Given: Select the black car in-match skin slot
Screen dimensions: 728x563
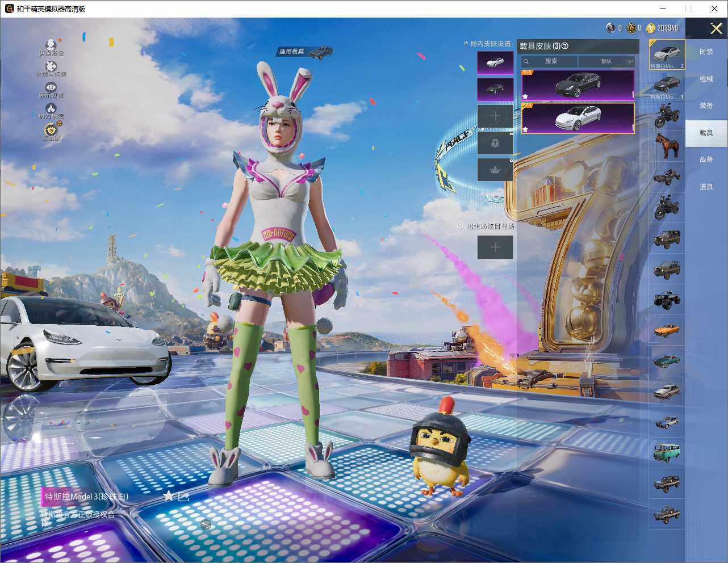Looking at the screenshot, I should tap(495, 89).
